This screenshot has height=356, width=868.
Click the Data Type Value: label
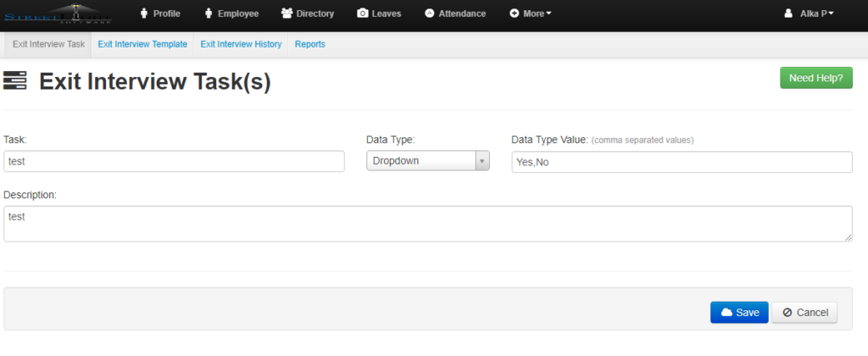point(549,140)
